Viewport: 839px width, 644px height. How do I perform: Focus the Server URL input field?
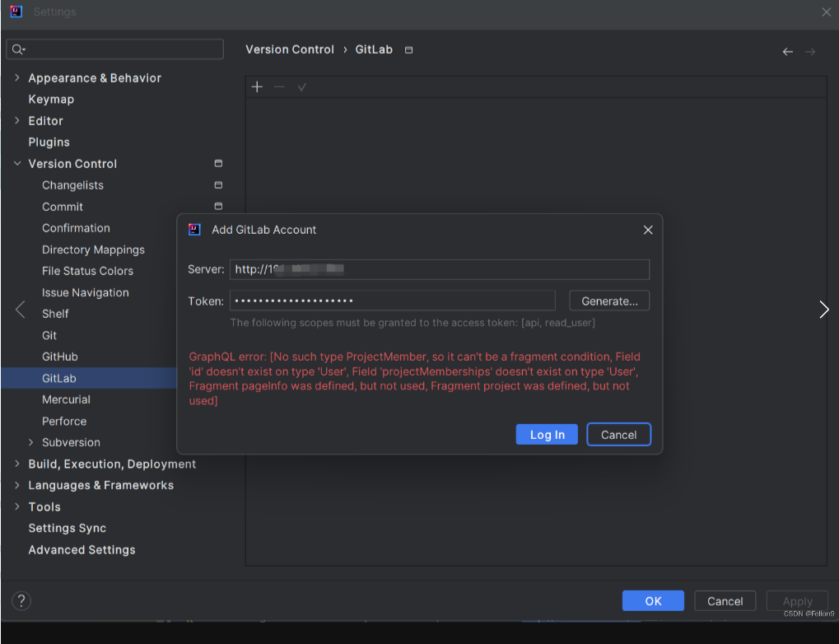pyautogui.click(x=440, y=269)
